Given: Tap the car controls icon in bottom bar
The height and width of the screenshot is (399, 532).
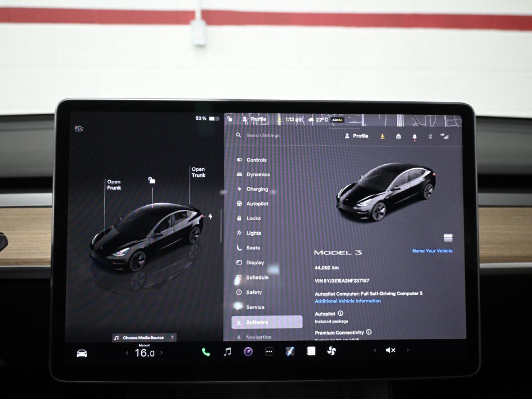Looking at the screenshot, I should [82, 353].
